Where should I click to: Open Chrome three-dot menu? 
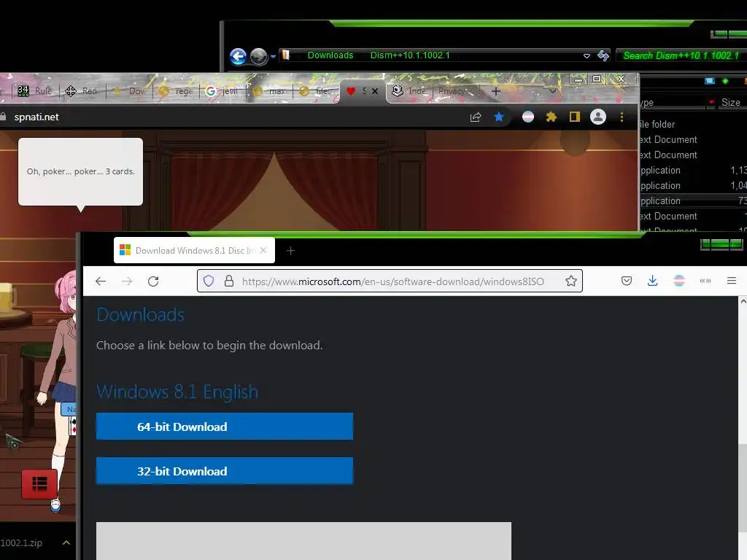coord(622,117)
